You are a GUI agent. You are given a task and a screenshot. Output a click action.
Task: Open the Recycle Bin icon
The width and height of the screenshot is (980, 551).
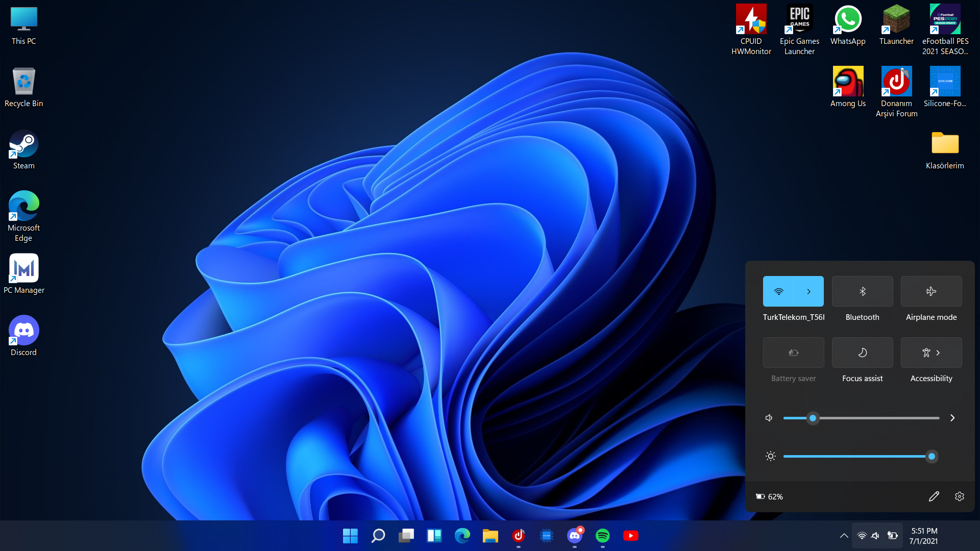pos(23,88)
